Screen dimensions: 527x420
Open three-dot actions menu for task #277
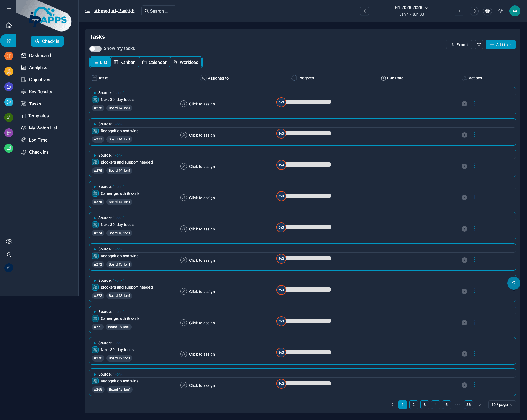point(475,135)
